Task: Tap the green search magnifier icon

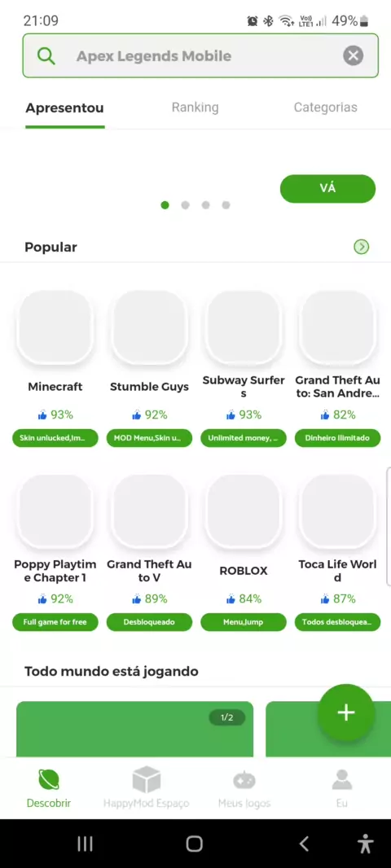Action: pos(46,56)
